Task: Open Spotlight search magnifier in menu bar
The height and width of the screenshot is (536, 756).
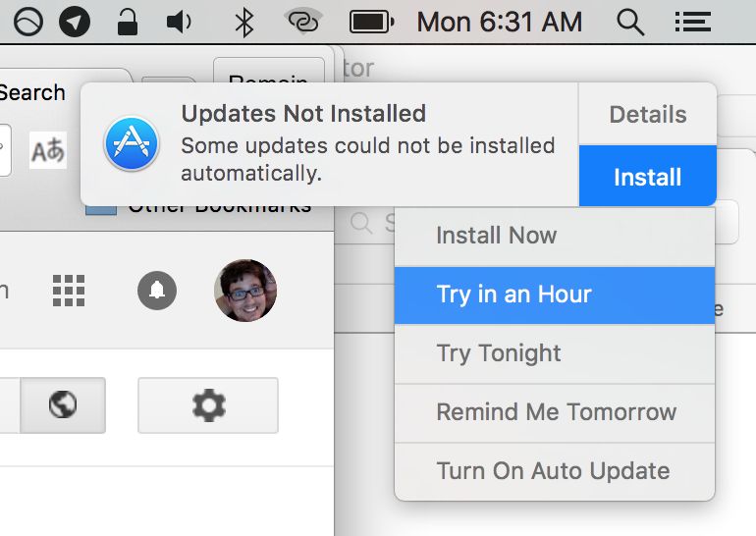Action: pos(629,22)
